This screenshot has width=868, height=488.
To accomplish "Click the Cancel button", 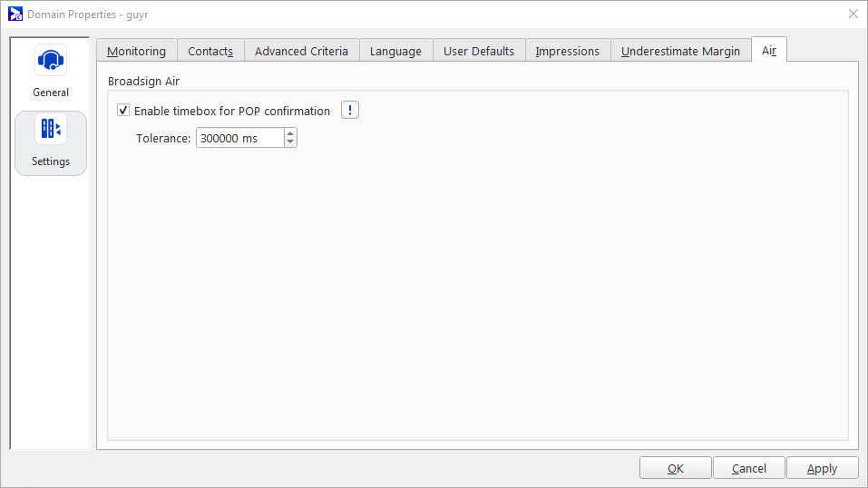I will click(x=749, y=468).
